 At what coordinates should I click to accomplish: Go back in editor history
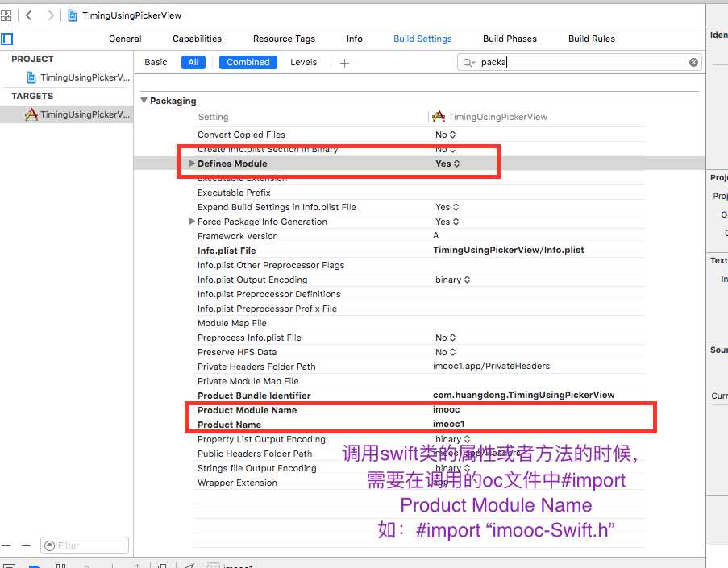pyautogui.click(x=29, y=15)
